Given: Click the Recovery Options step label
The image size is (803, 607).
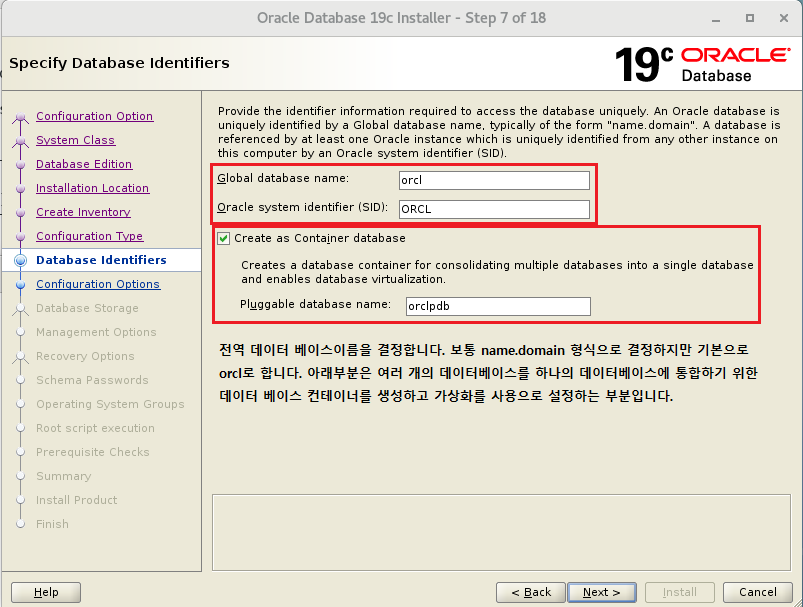Looking at the screenshot, I should pos(85,357).
